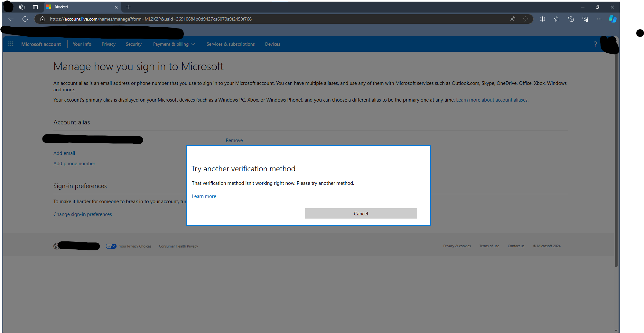The width and height of the screenshot is (644, 333).
Task: Launch the Copilot sidebar icon
Action: pyautogui.click(x=612, y=19)
